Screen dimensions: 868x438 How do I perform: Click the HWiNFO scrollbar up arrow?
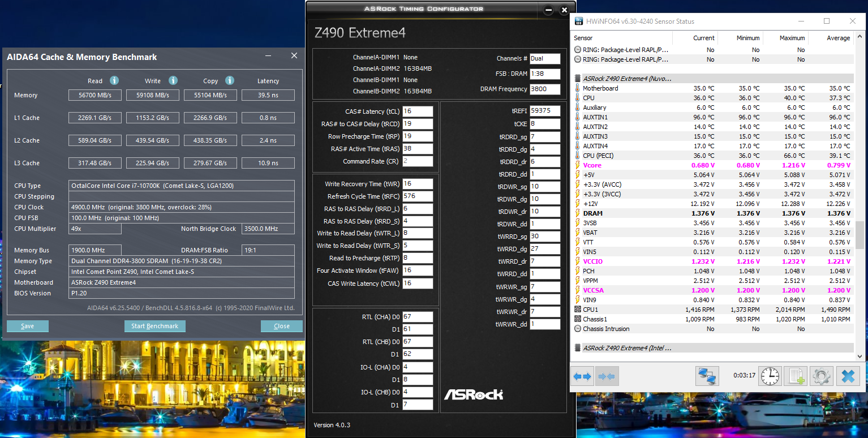point(860,37)
